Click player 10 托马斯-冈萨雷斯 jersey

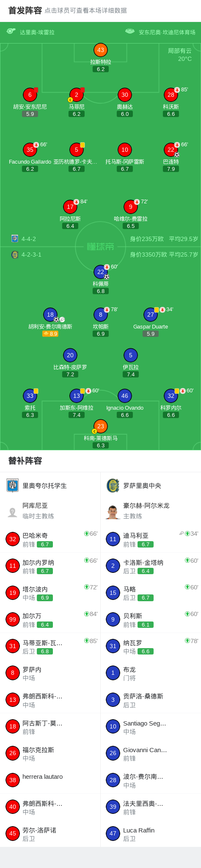tap(125, 150)
